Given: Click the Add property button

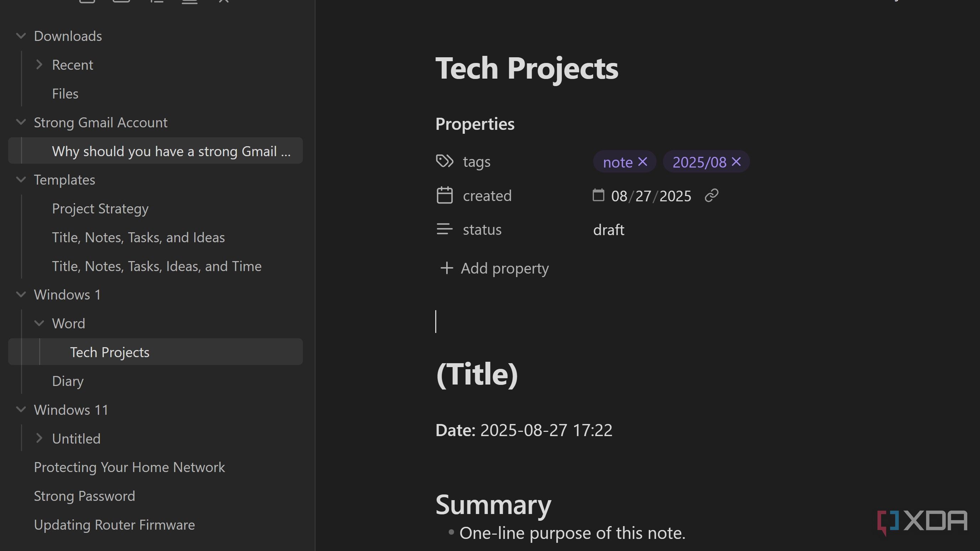Looking at the screenshot, I should (x=504, y=268).
